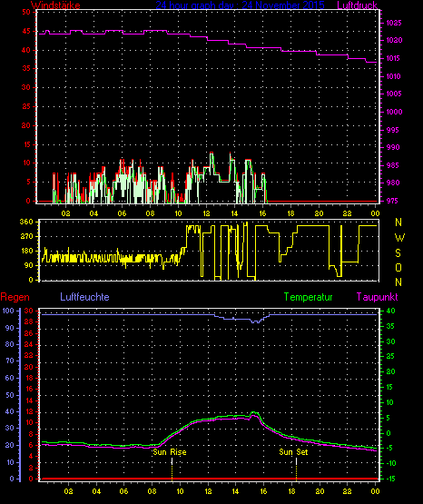Viewport: 423px width, 504px height.
Task: Select the blue Luftfeuchte legend label
Action: (x=84, y=297)
